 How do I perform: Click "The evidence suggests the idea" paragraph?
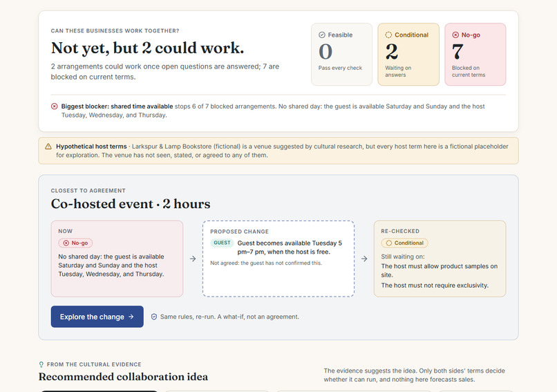point(414,375)
